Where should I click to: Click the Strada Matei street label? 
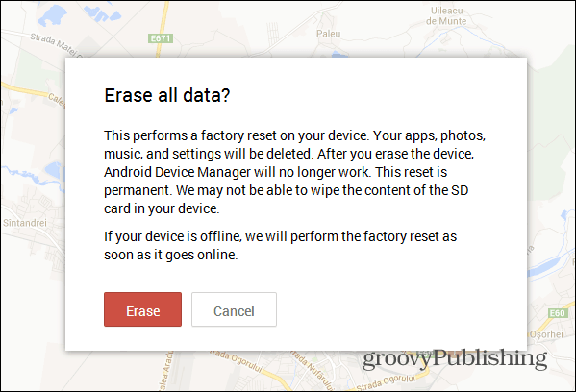point(56,45)
